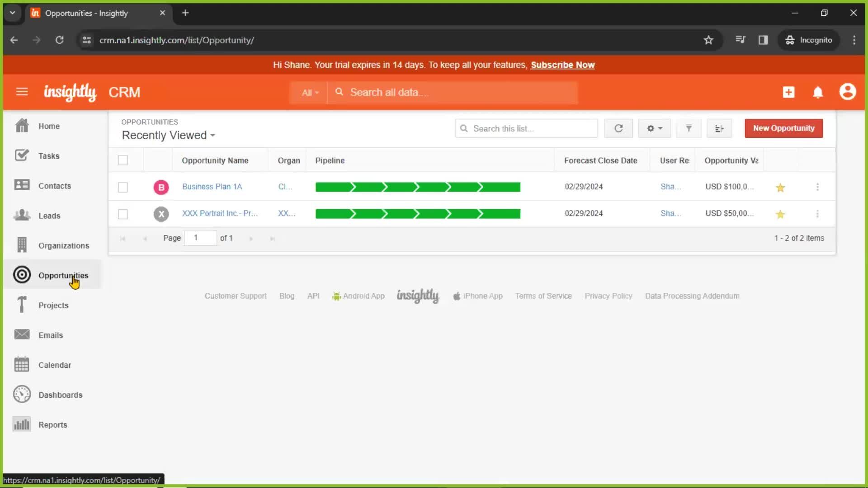Select the checkbox for Business Plan 1A

tap(123, 187)
